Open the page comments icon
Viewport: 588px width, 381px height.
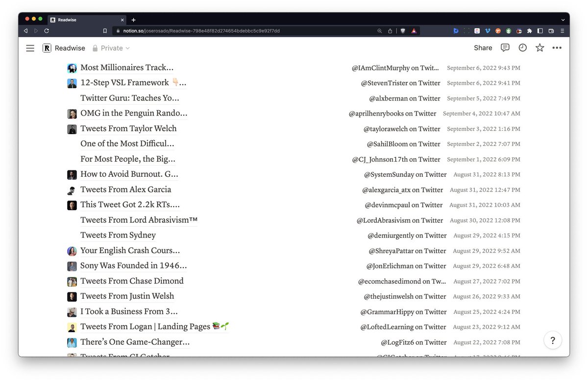pyautogui.click(x=505, y=48)
